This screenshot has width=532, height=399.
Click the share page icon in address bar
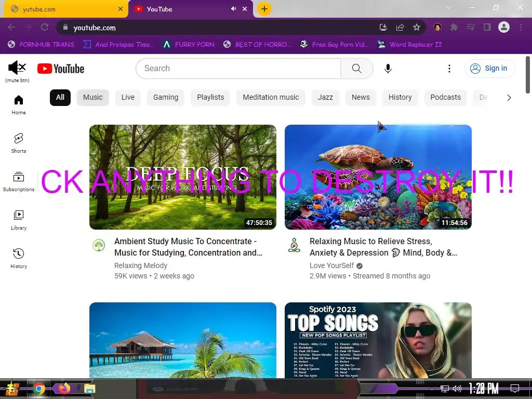tap(400, 27)
